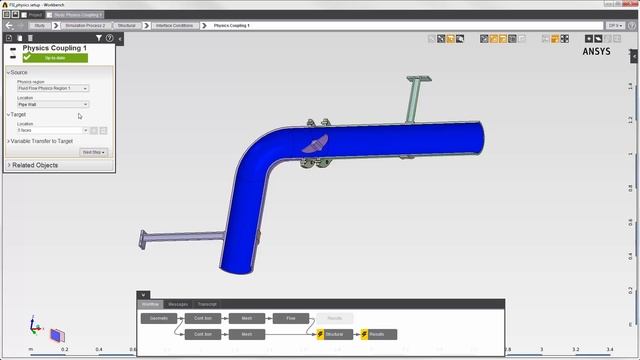Click first icon in top-left window toolbar

[7, 15]
